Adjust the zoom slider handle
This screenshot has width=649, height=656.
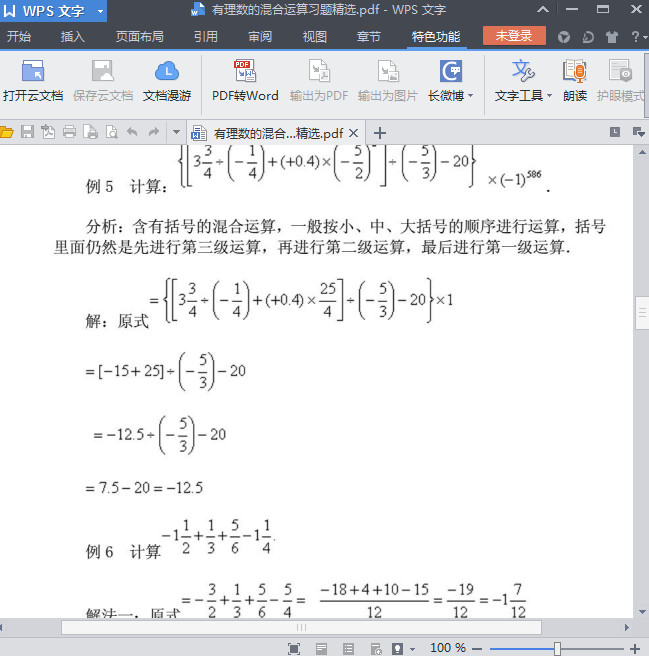tap(557, 649)
